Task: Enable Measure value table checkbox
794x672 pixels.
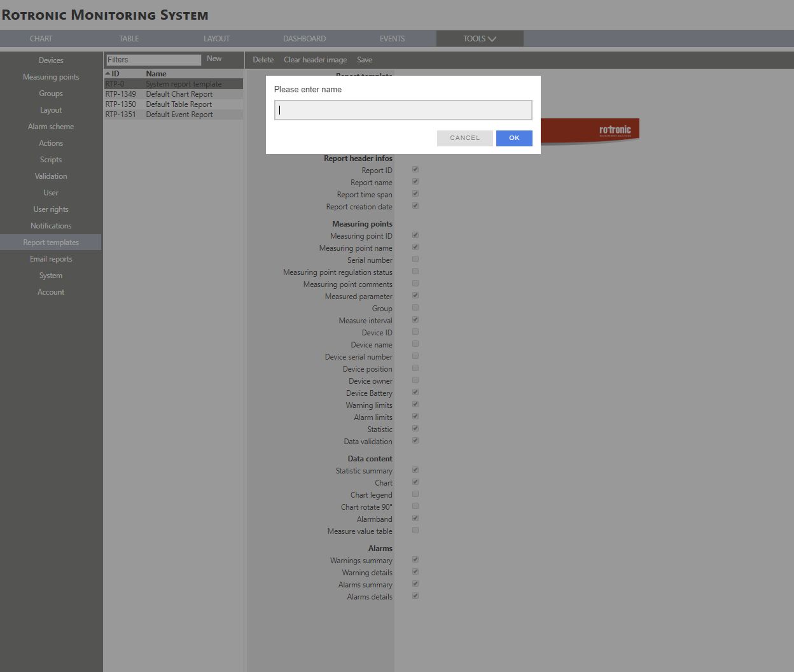Action: coord(415,531)
